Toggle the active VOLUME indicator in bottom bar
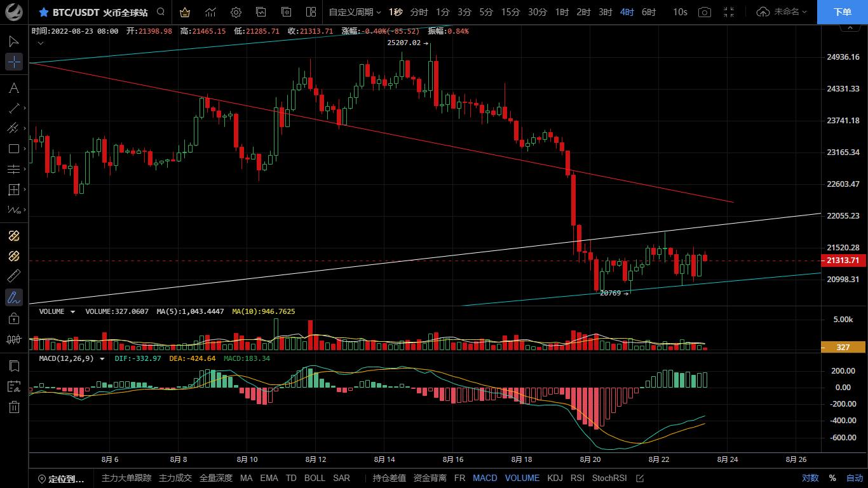868x488 pixels. point(522,478)
